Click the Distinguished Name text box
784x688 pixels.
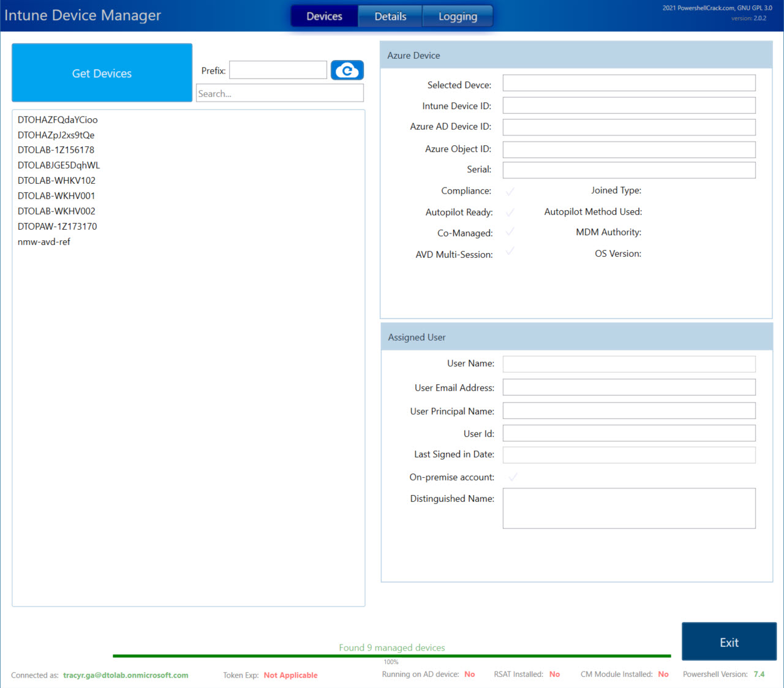click(x=629, y=508)
